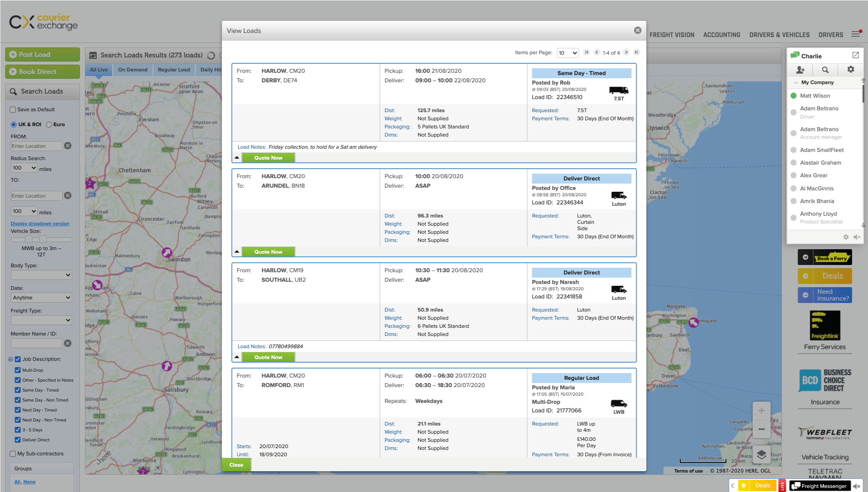Viewport: 868px width, 492px height.
Task: Click the Display dropdown version link
Action: 40,223
